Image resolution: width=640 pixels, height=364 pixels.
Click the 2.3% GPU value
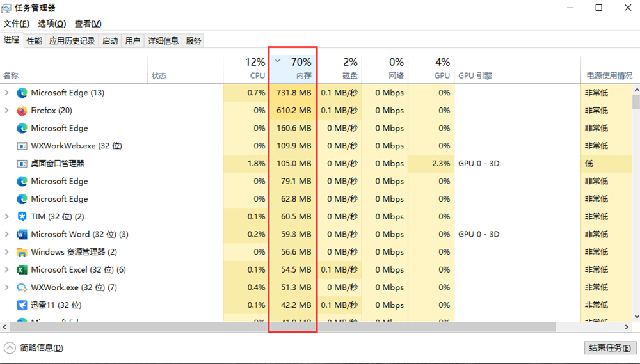tap(441, 164)
